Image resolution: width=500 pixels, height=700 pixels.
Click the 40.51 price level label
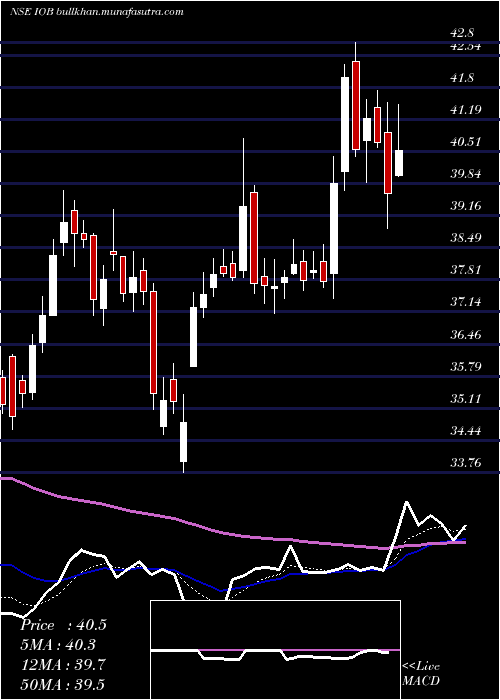tap(466, 142)
